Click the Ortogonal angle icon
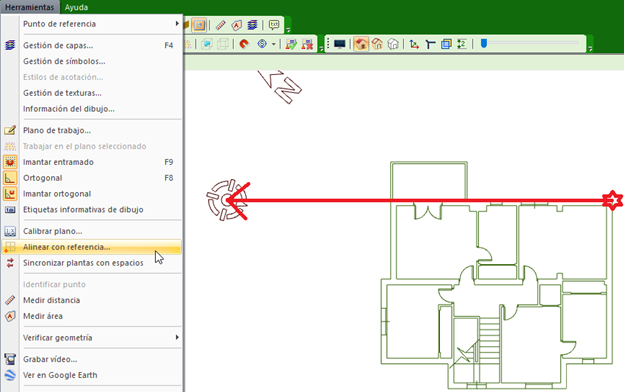624x392 pixels. point(10,178)
